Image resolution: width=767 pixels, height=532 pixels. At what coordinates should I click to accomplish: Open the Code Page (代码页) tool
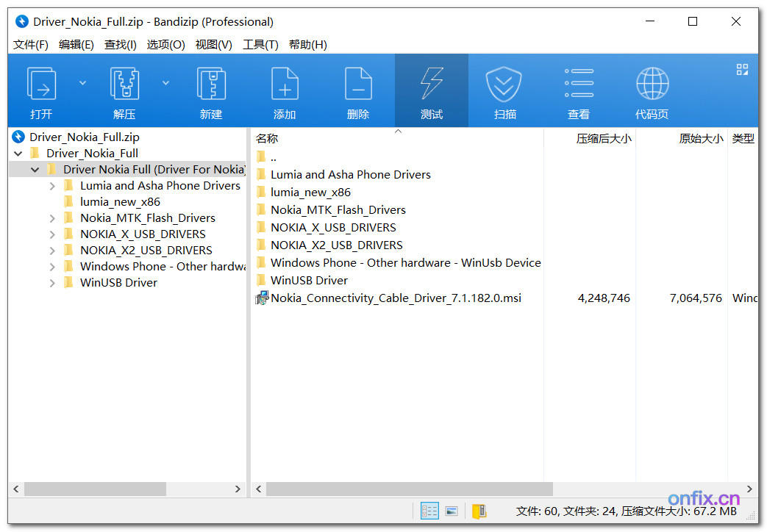click(x=652, y=90)
